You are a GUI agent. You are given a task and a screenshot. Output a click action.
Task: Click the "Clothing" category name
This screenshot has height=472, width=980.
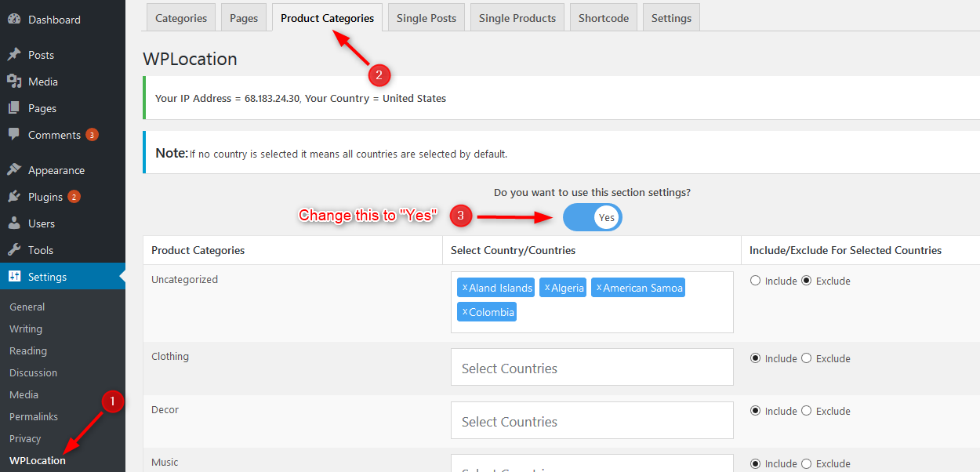(x=170, y=356)
